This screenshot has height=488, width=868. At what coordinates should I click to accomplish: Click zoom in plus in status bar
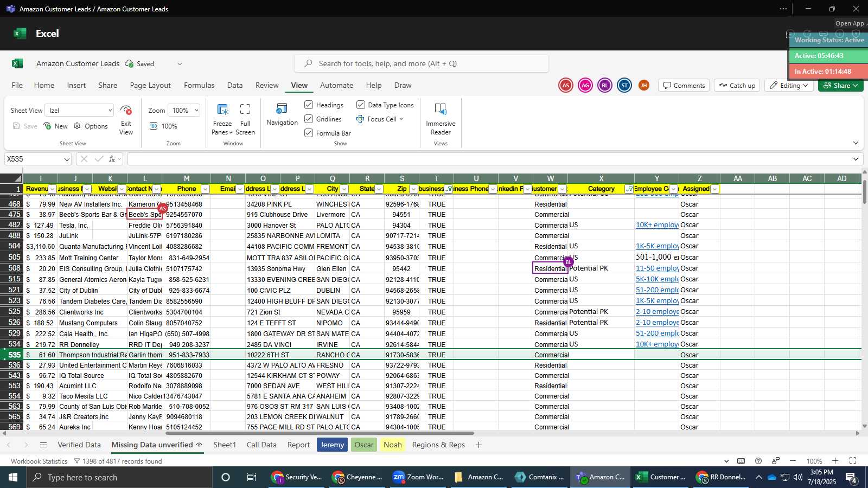click(835, 461)
